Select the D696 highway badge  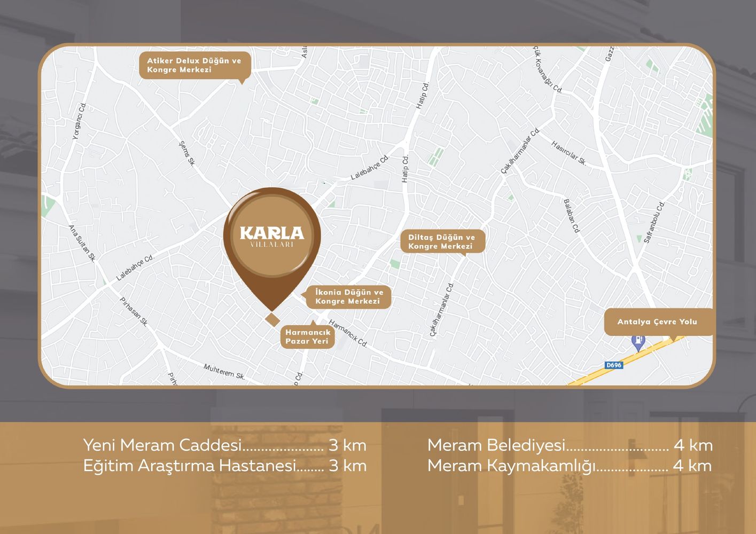(614, 365)
